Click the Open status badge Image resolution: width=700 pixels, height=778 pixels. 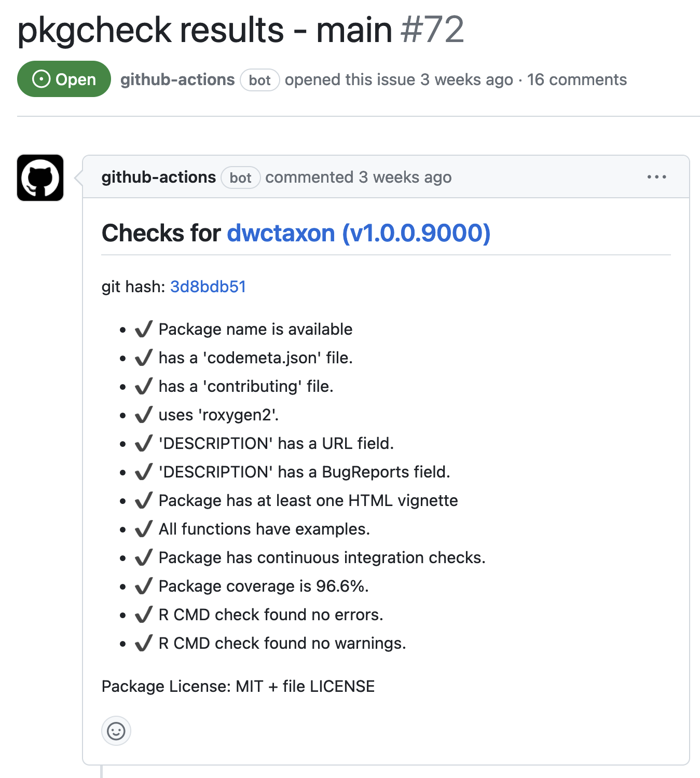[63, 79]
